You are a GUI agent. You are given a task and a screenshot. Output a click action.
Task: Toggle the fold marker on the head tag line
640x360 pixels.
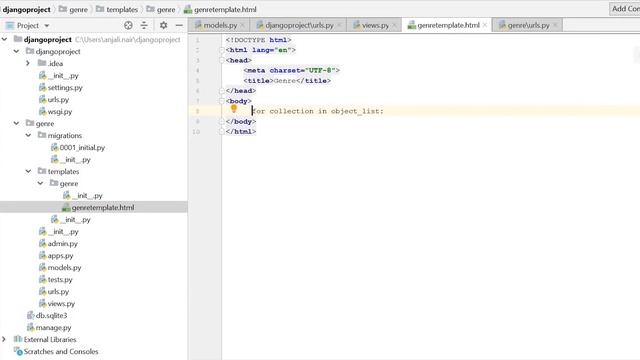[222, 60]
